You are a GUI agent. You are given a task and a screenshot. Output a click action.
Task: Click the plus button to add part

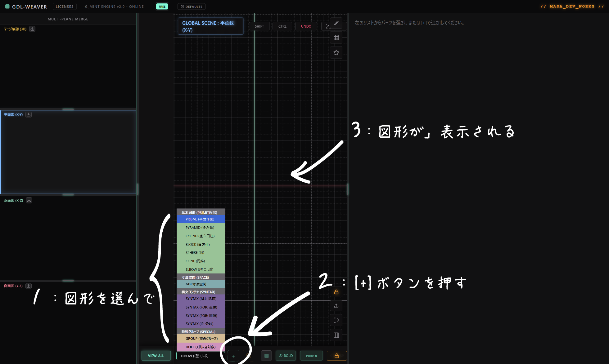pos(233,356)
